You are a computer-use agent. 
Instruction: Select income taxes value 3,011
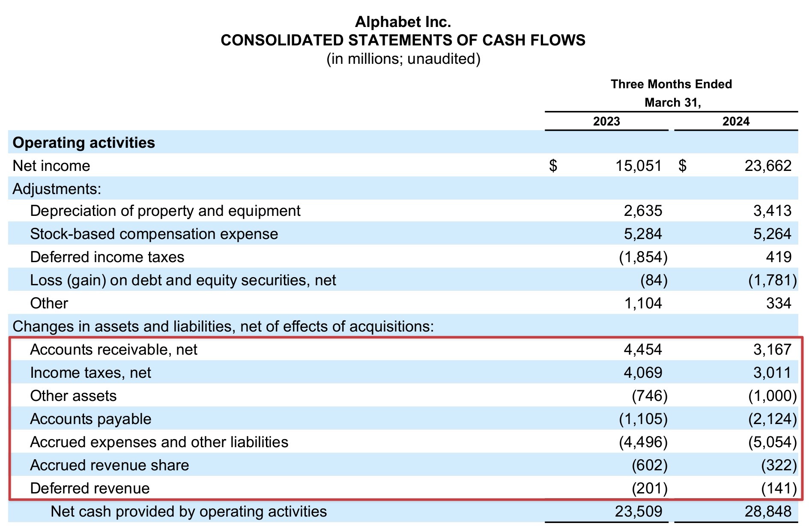(x=772, y=373)
